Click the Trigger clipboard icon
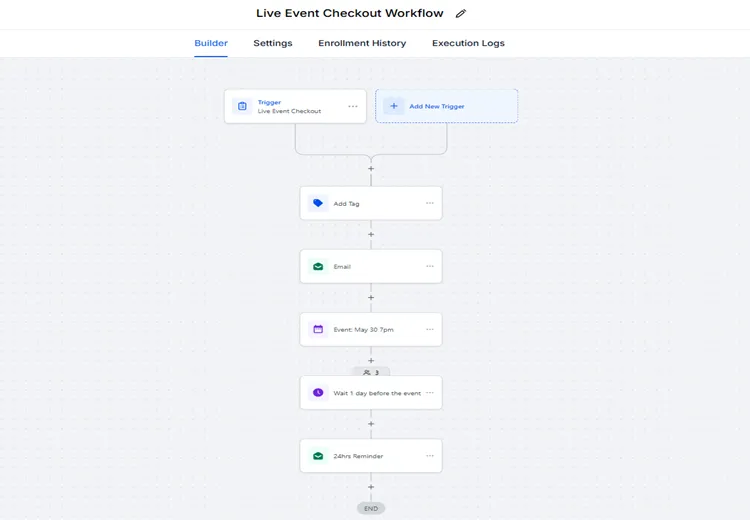The height and width of the screenshot is (520, 750). pos(242,106)
